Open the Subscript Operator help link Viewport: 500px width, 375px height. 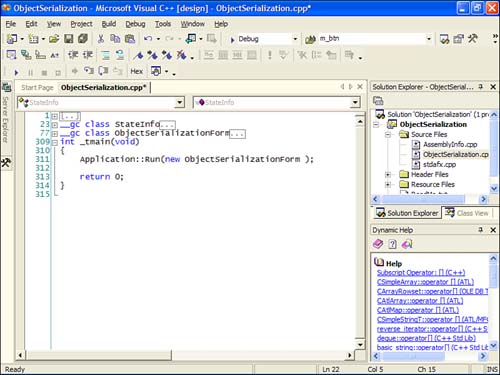click(421, 273)
